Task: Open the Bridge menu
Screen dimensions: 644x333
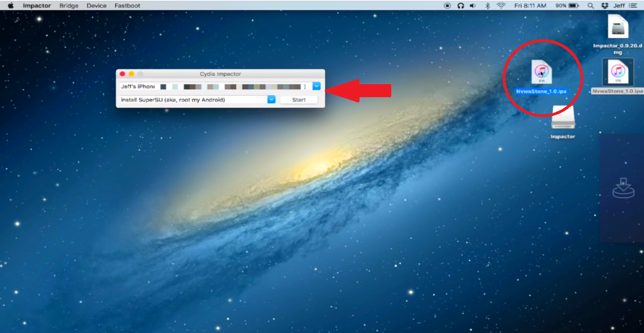Action: (x=69, y=6)
